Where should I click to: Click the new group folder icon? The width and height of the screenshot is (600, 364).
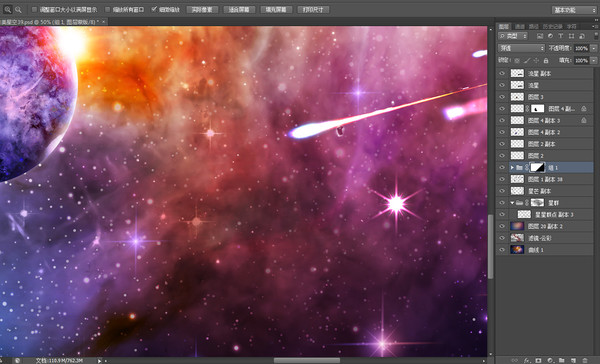tap(561, 361)
